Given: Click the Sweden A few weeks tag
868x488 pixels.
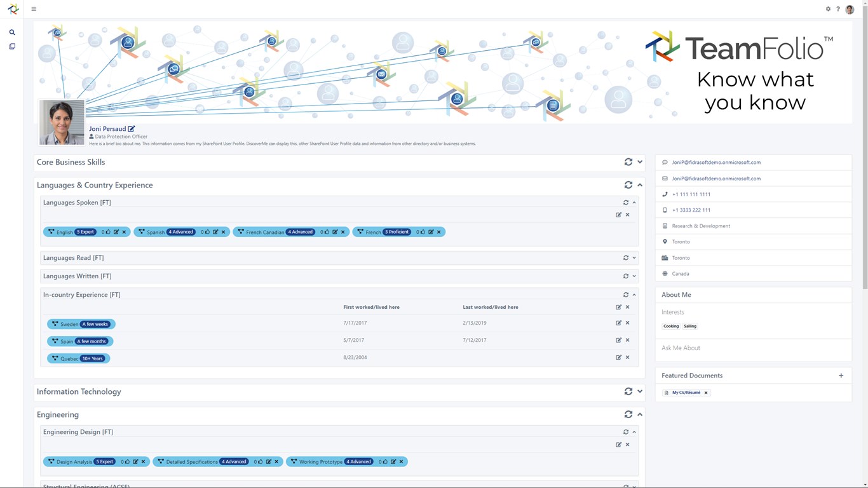Looking at the screenshot, I should click(x=81, y=324).
